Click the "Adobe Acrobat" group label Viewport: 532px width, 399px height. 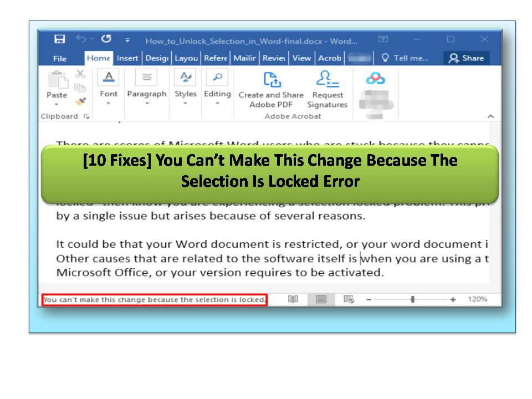tap(293, 116)
